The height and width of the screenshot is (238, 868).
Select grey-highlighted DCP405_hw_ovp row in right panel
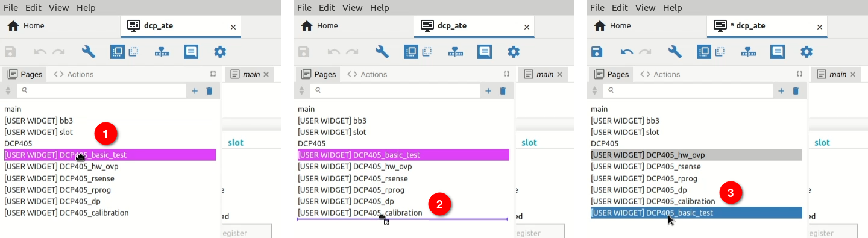[696, 155]
